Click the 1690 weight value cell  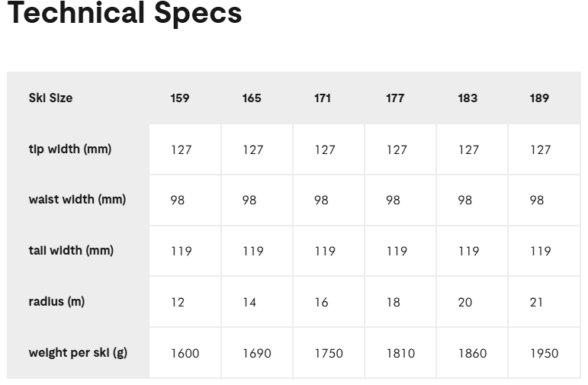point(257,353)
